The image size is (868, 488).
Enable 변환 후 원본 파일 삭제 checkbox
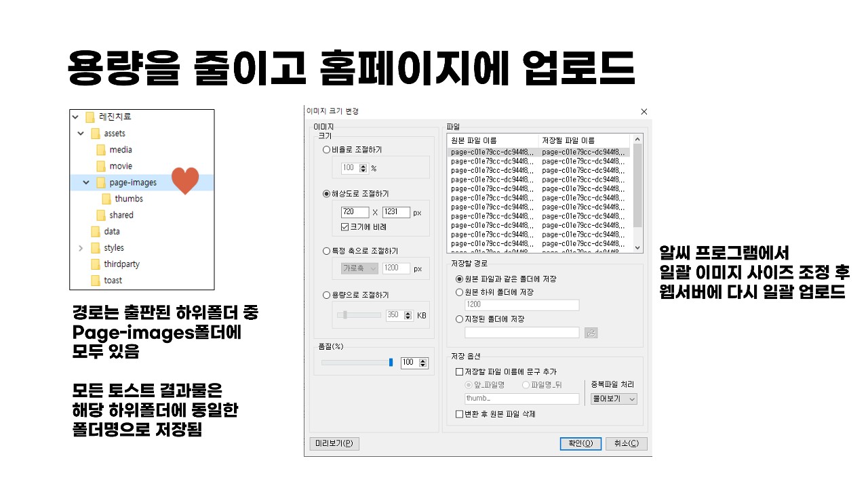[x=459, y=413]
